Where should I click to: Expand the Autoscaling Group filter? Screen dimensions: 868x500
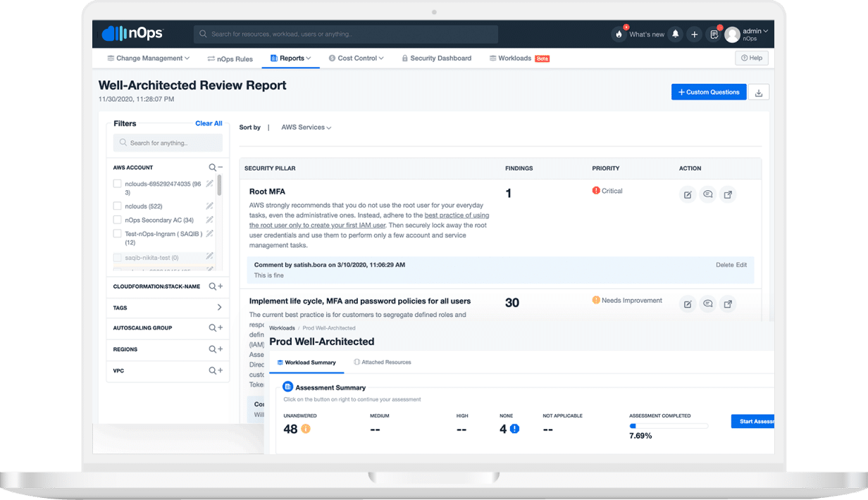click(x=221, y=327)
